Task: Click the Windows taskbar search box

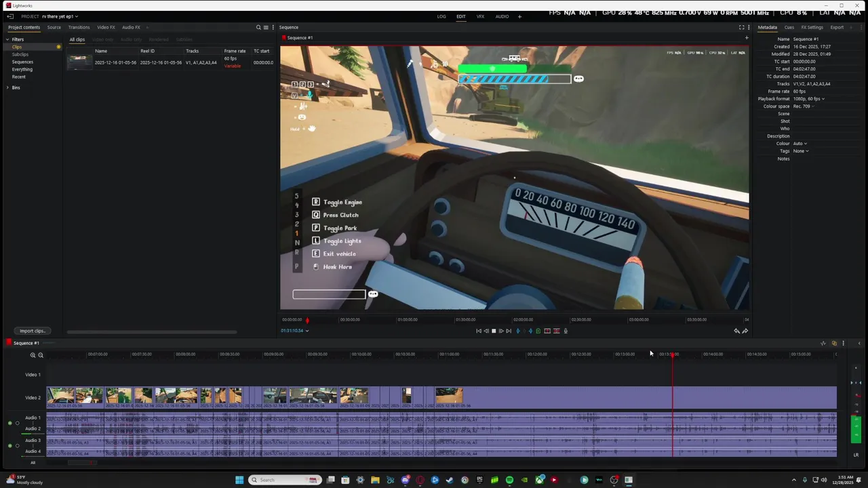Action: (x=285, y=480)
